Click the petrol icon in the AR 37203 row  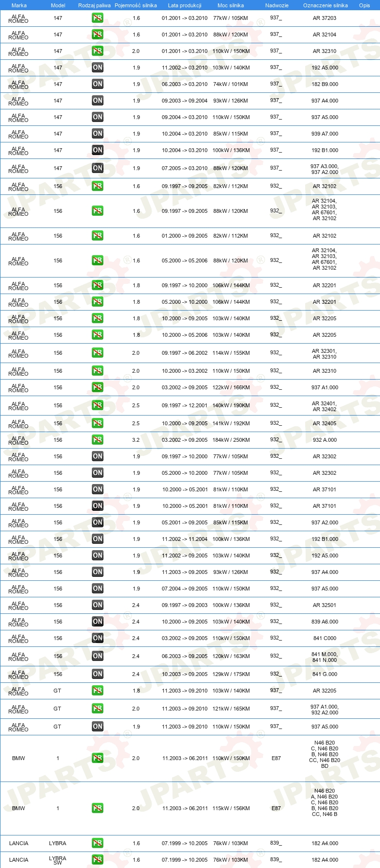point(97,18)
